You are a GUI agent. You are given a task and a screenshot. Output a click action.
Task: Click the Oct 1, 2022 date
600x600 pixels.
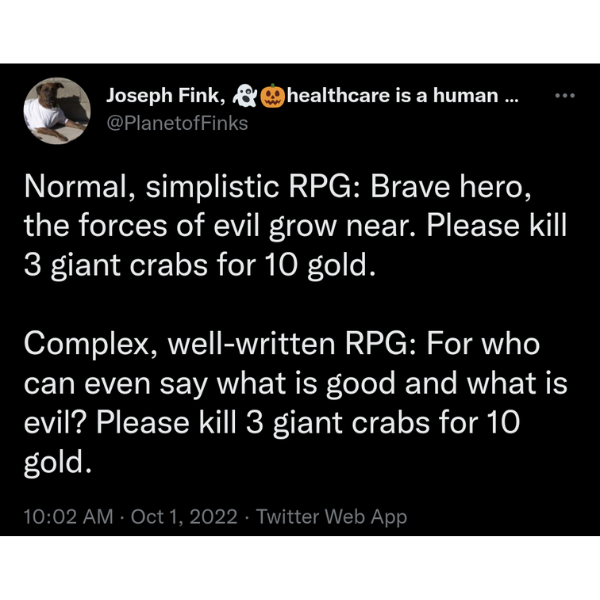pos(184,517)
